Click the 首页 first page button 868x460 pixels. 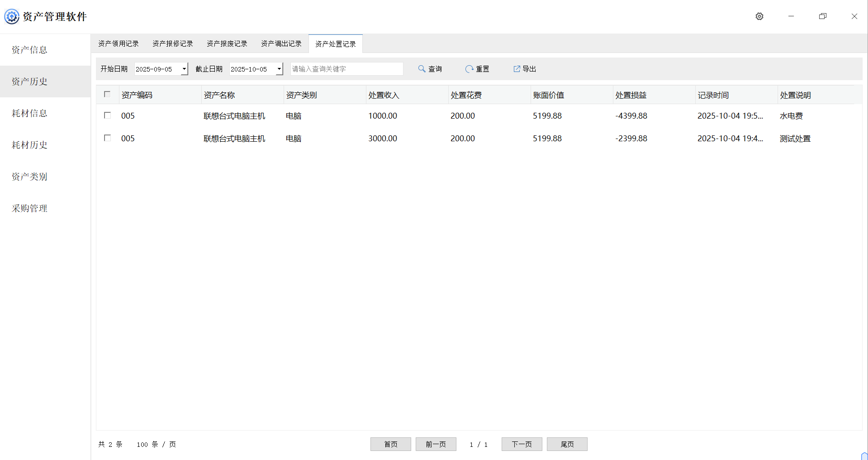pyautogui.click(x=390, y=444)
